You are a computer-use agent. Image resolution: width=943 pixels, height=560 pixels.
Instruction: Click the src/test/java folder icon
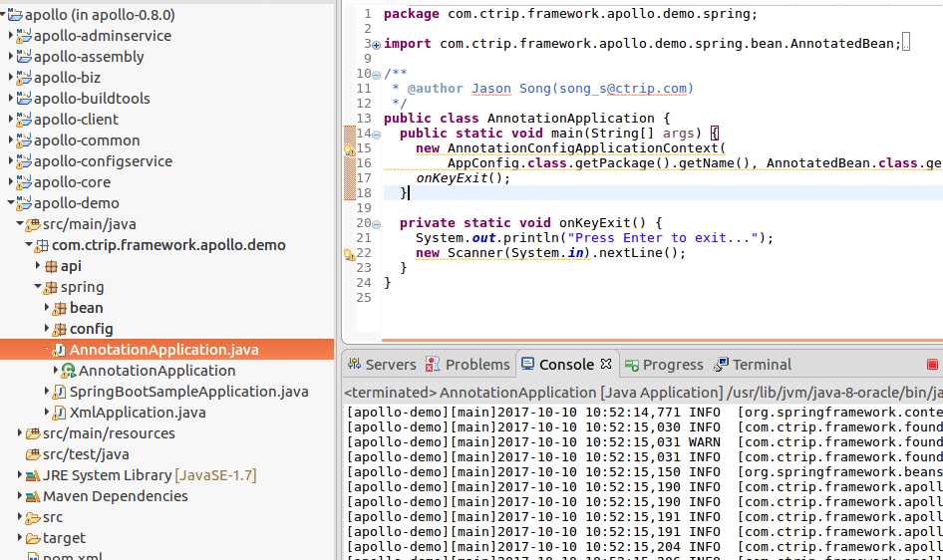coord(33,454)
